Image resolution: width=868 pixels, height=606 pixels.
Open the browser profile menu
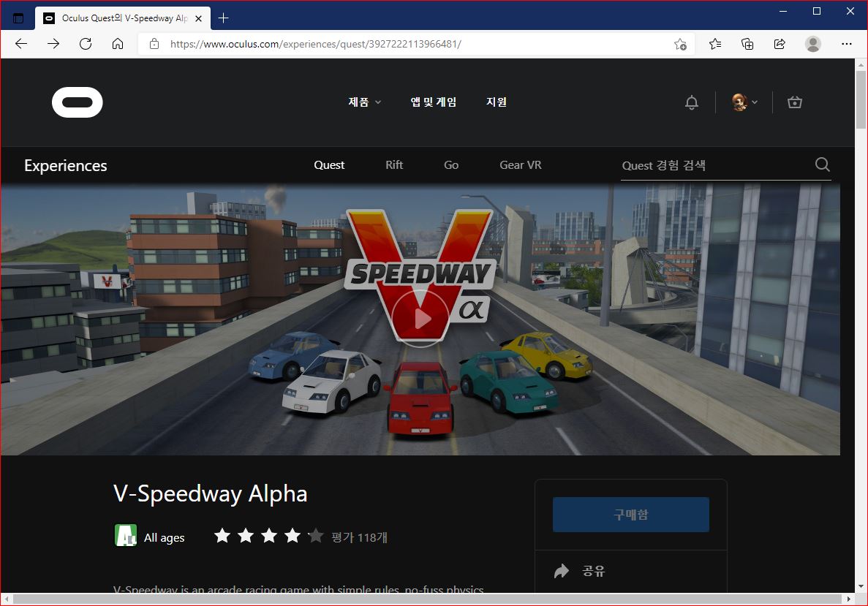(x=812, y=44)
